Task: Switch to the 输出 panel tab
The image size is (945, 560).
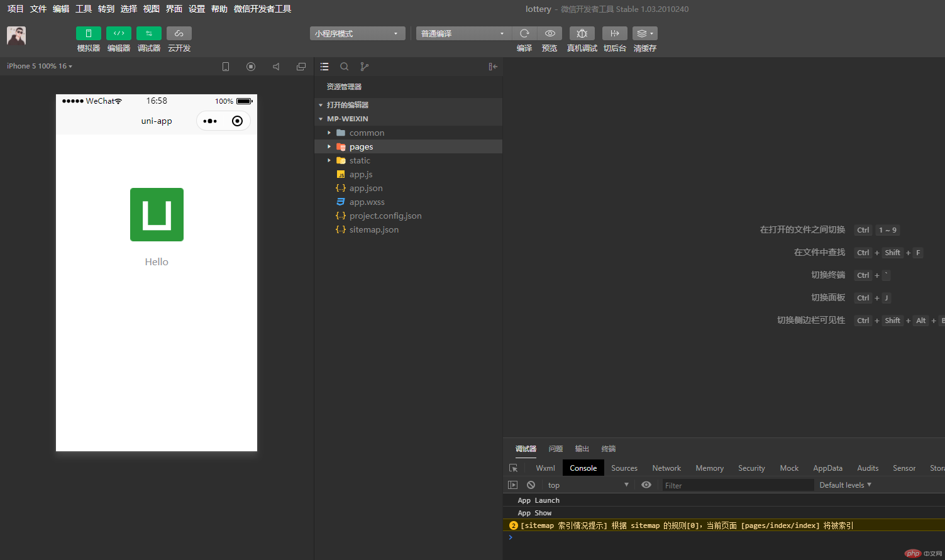Action: pyautogui.click(x=582, y=449)
